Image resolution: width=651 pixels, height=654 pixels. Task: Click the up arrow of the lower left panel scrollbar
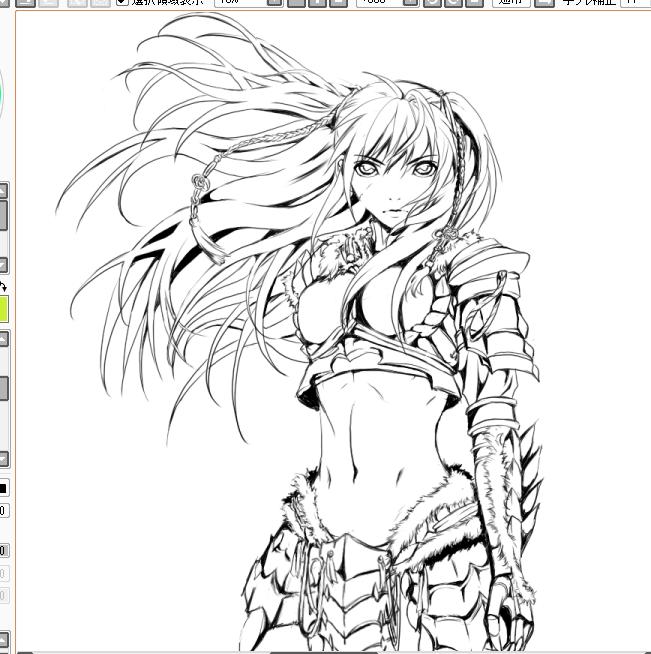pyautogui.click(x=3, y=339)
